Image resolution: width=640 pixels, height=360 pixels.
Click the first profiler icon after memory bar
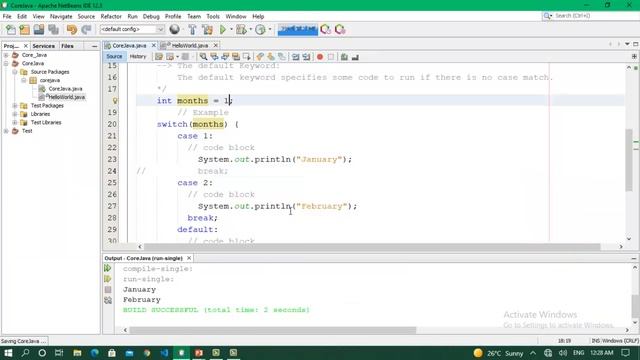coord(325,29)
